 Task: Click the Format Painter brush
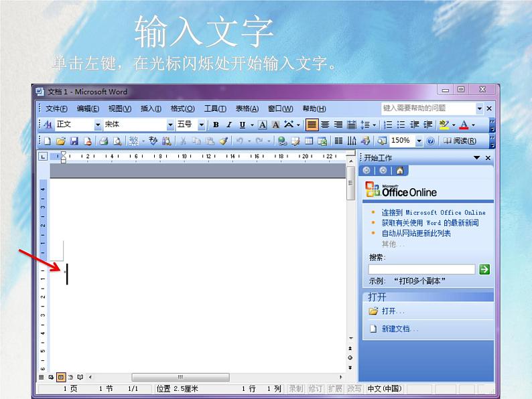tap(223, 141)
